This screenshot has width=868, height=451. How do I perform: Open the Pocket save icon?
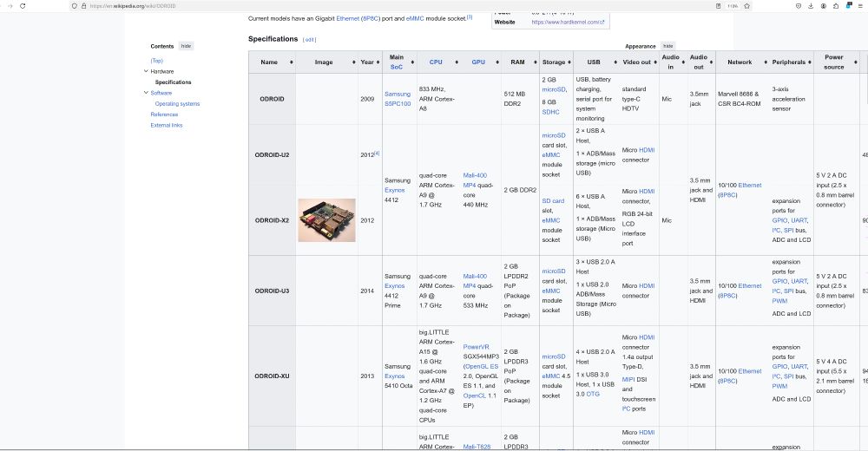pos(798,6)
